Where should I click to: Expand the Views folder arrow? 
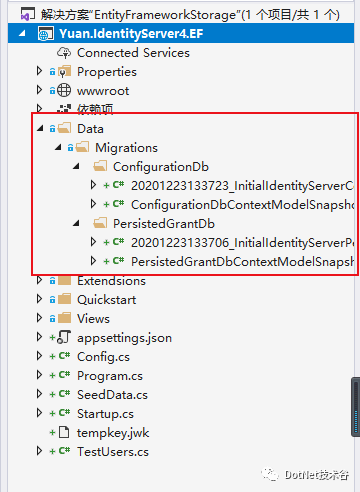39,318
